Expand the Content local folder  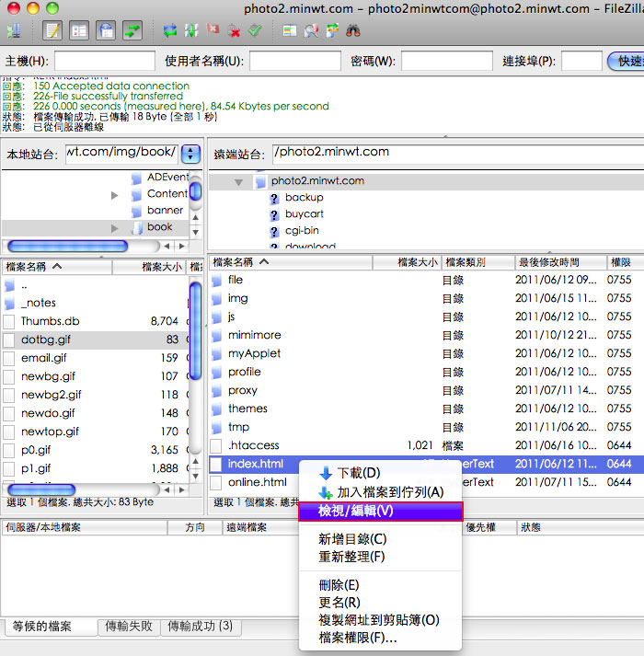[x=114, y=195]
